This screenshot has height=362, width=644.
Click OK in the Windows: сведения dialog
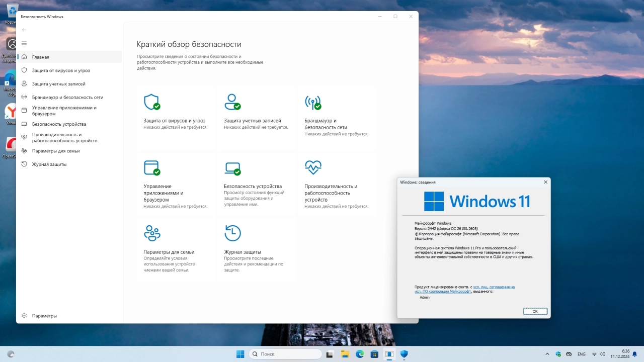535,311
